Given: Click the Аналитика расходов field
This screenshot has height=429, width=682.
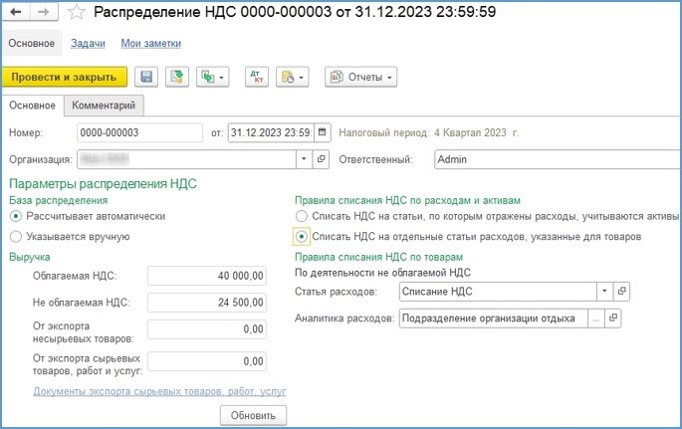Looking at the screenshot, I should click(x=493, y=318).
